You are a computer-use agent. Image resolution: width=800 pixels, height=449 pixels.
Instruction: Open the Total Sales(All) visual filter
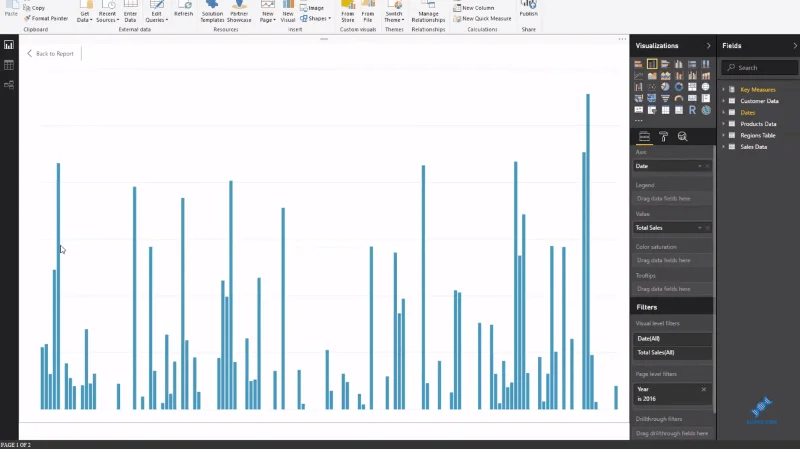(x=671, y=353)
